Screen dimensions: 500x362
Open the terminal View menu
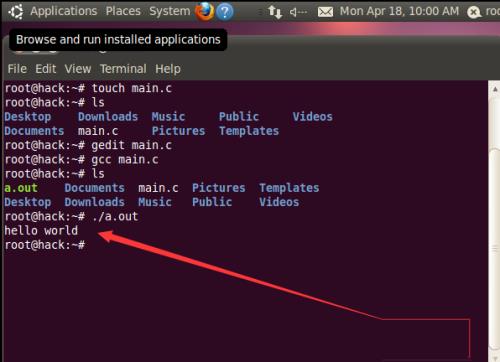pos(78,69)
